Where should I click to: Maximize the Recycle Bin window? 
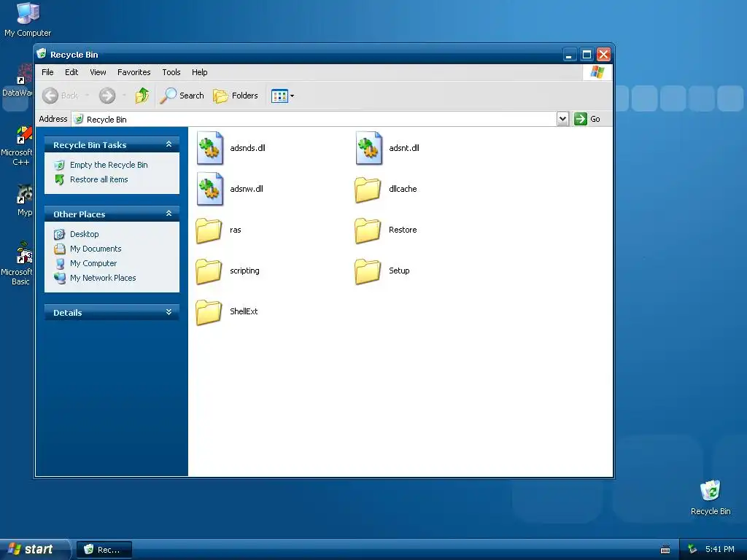(587, 55)
